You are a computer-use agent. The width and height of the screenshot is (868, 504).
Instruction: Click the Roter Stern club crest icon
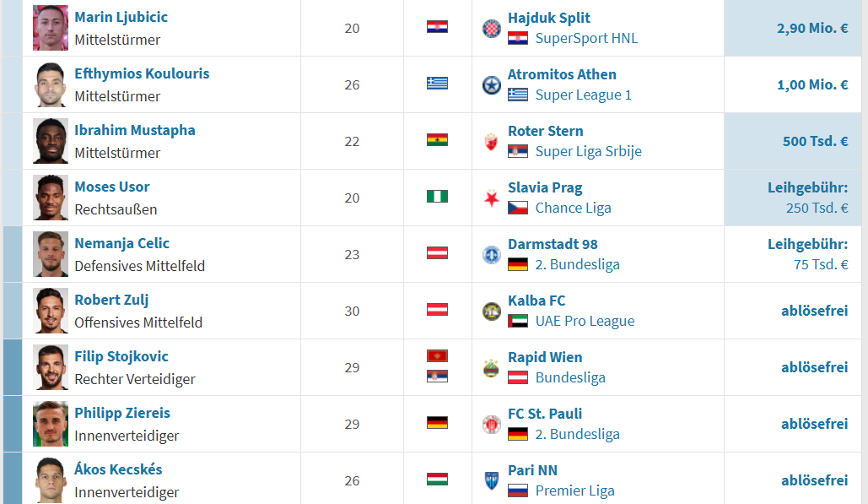click(491, 141)
